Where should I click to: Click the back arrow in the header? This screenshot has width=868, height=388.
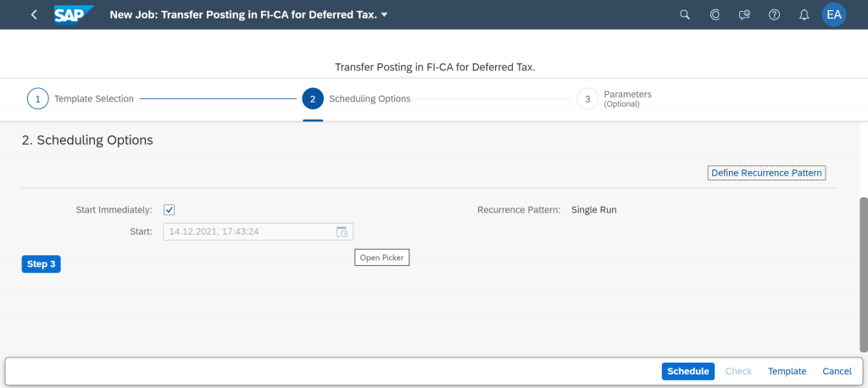(x=34, y=15)
